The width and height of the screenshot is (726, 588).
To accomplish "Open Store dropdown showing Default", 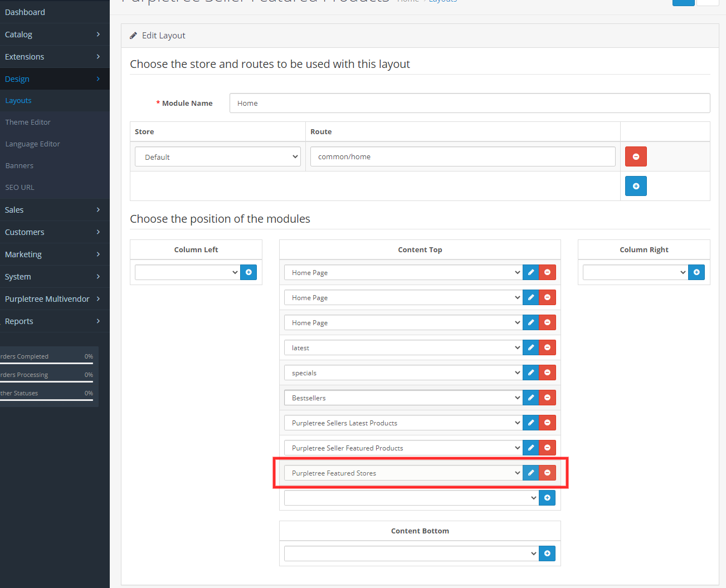I will point(218,156).
